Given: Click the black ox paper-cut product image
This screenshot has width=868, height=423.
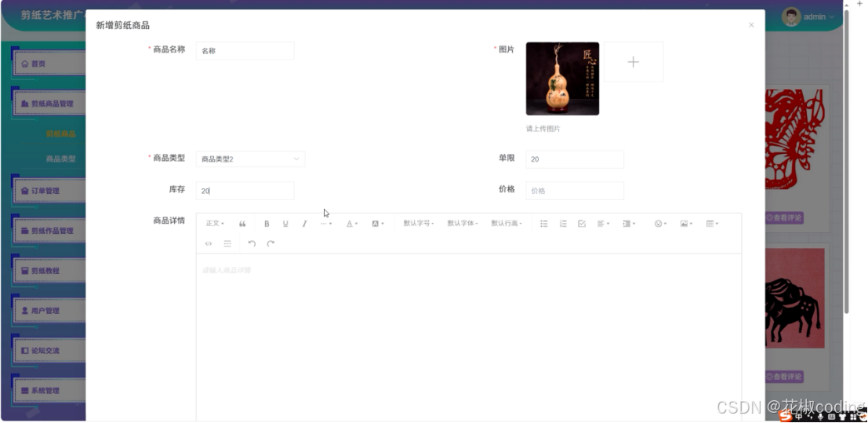Looking at the screenshot, I should click(795, 298).
